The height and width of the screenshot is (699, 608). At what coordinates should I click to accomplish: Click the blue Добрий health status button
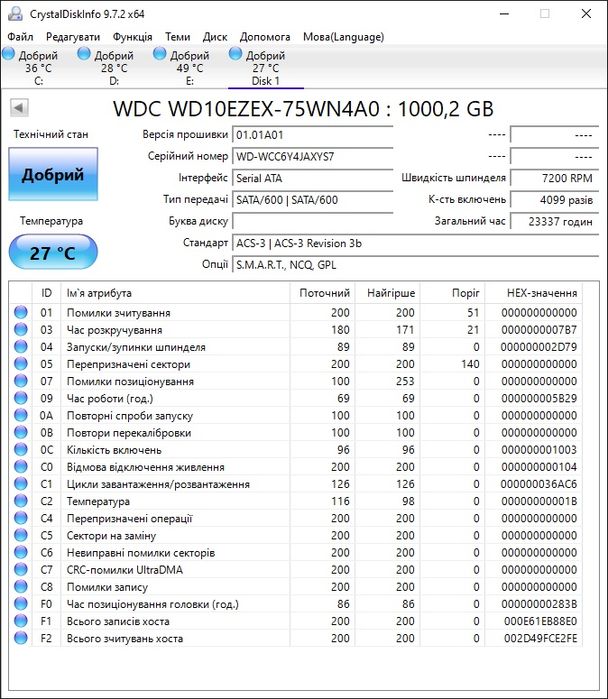pyautogui.click(x=53, y=174)
